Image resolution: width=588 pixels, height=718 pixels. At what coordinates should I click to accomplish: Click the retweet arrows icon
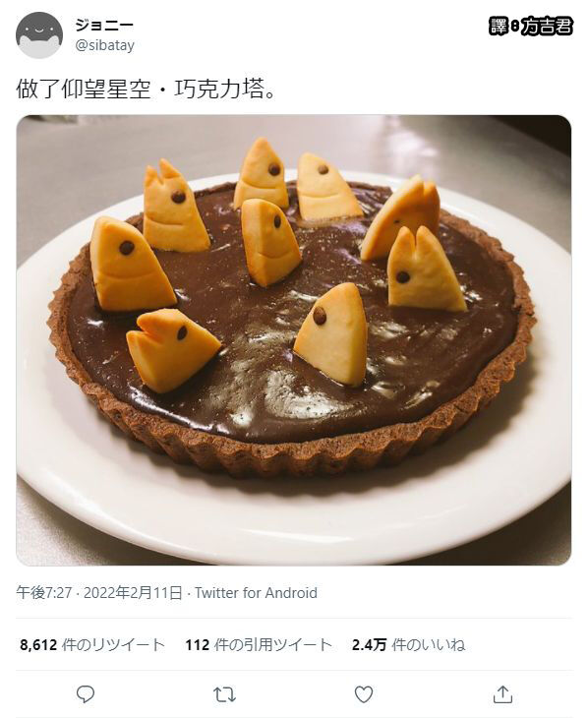[224, 694]
